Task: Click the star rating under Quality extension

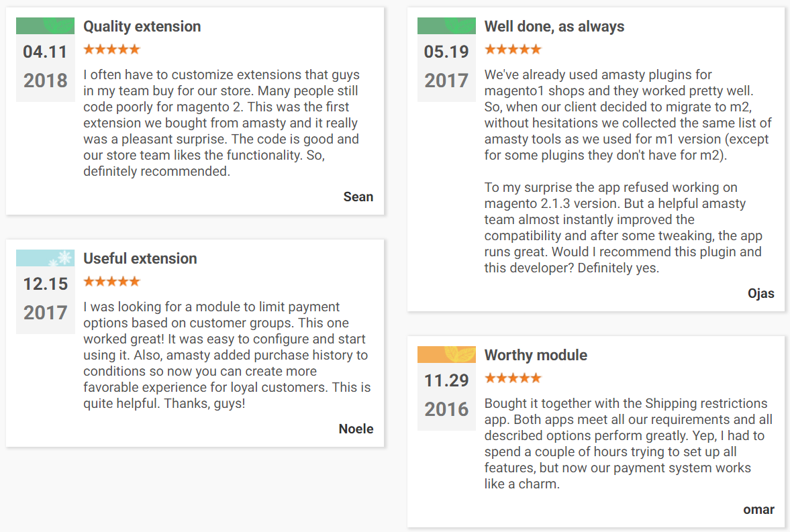Action: (111, 49)
